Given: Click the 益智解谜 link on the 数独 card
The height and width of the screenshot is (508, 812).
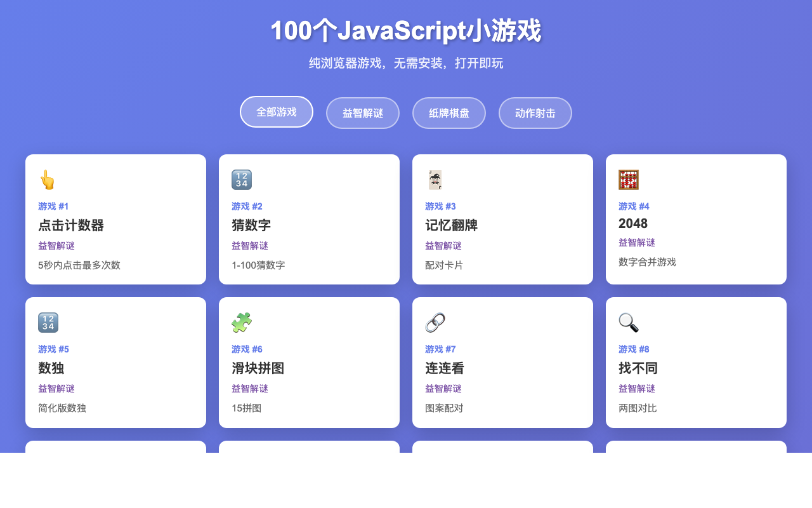Looking at the screenshot, I should [x=56, y=388].
